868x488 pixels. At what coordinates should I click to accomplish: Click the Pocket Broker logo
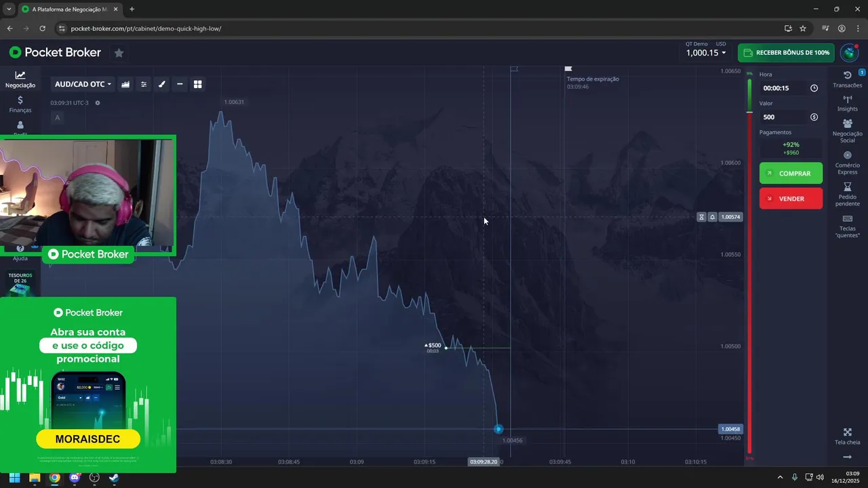(55, 52)
